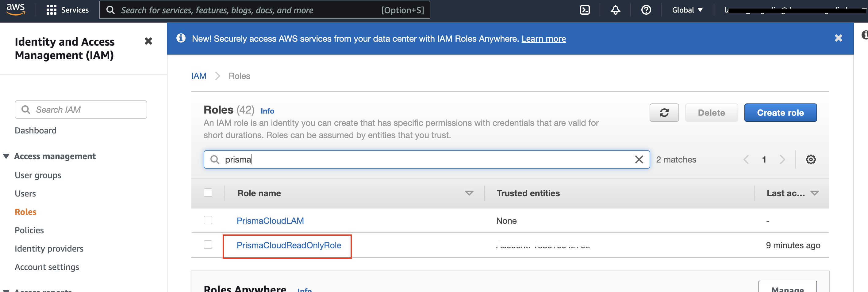Open AWS CloudShell terminal icon

pyautogui.click(x=585, y=10)
